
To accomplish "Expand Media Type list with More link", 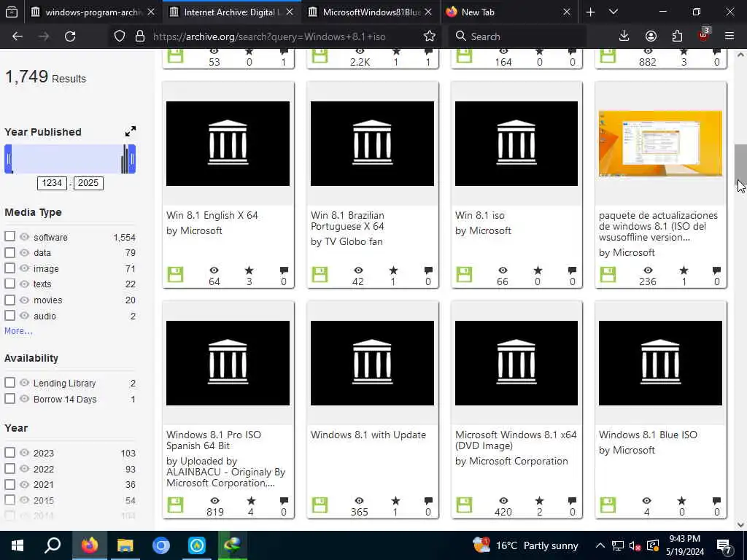I will click(x=18, y=330).
